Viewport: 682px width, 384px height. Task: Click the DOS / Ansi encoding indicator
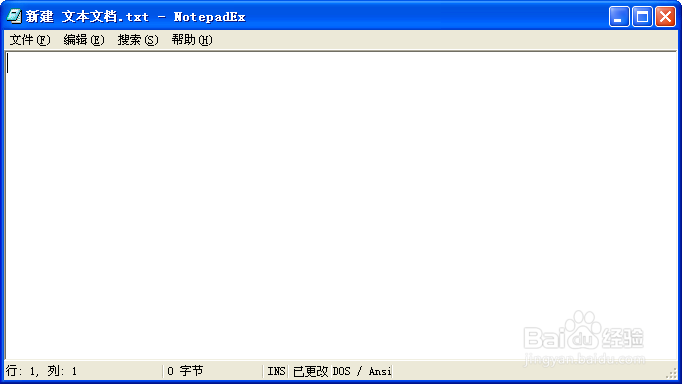point(362,371)
